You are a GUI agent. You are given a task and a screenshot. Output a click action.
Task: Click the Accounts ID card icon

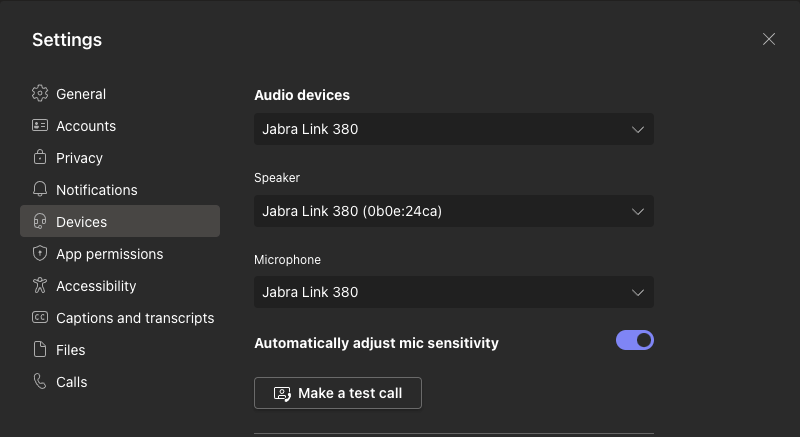coord(40,125)
